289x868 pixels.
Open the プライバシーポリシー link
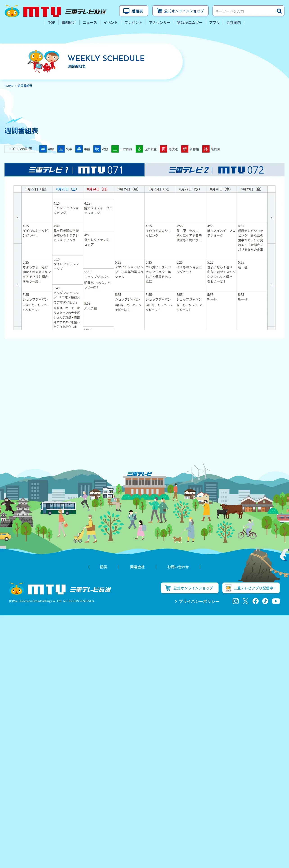pos(197,601)
